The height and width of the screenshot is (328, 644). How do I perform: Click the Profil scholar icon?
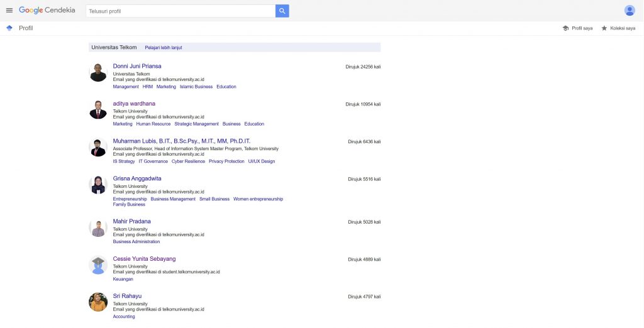click(9, 28)
